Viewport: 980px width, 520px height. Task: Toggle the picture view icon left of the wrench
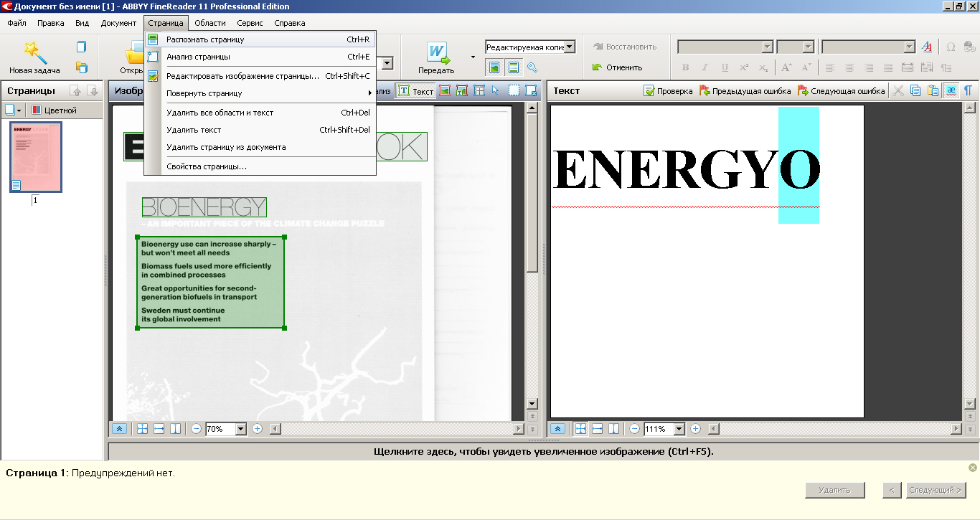pyautogui.click(x=494, y=67)
